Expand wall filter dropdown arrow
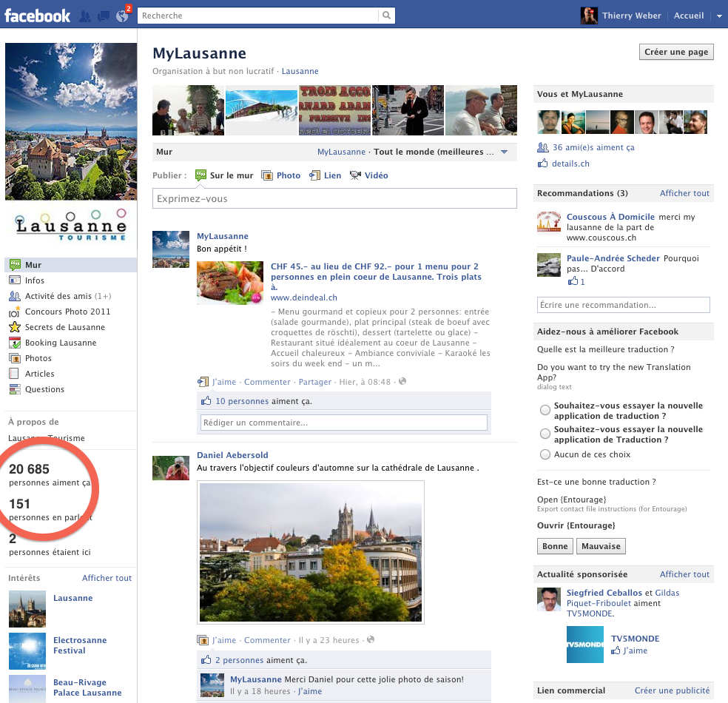The width and height of the screenshot is (728, 703). pyautogui.click(x=505, y=152)
